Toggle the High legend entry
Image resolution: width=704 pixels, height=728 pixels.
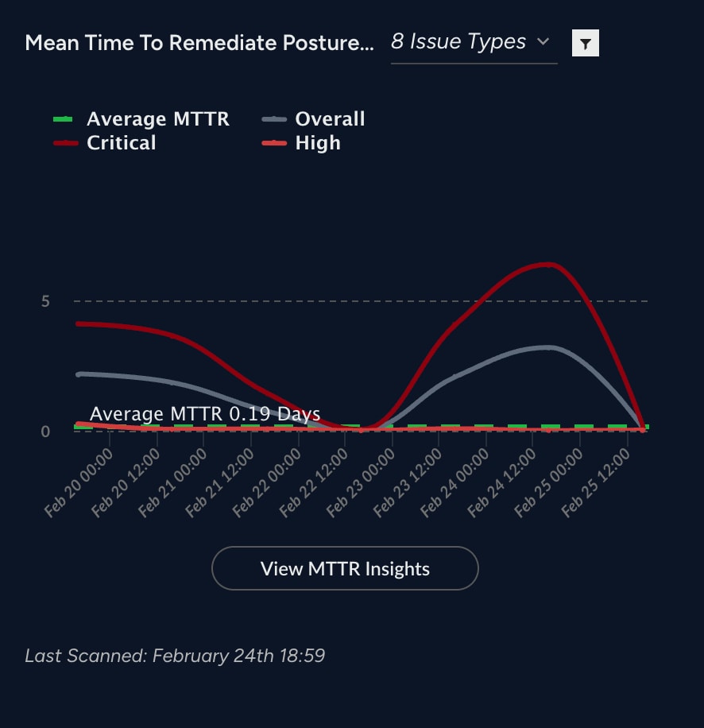317,143
